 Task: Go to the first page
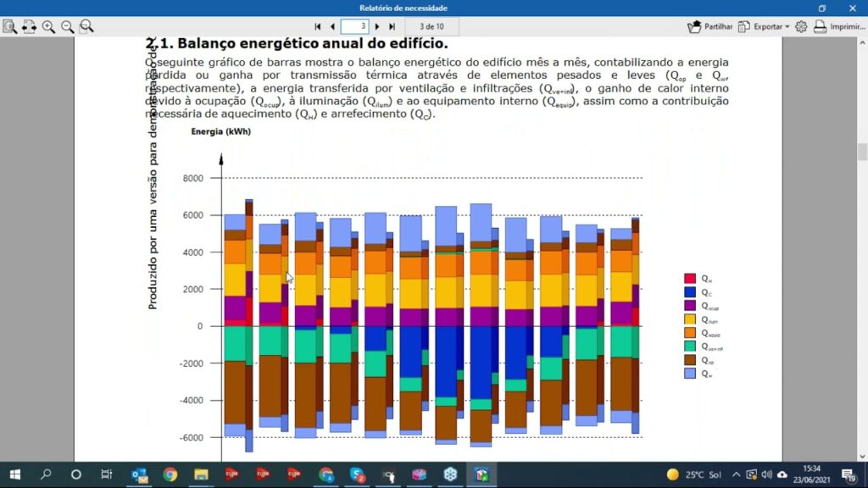point(318,26)
